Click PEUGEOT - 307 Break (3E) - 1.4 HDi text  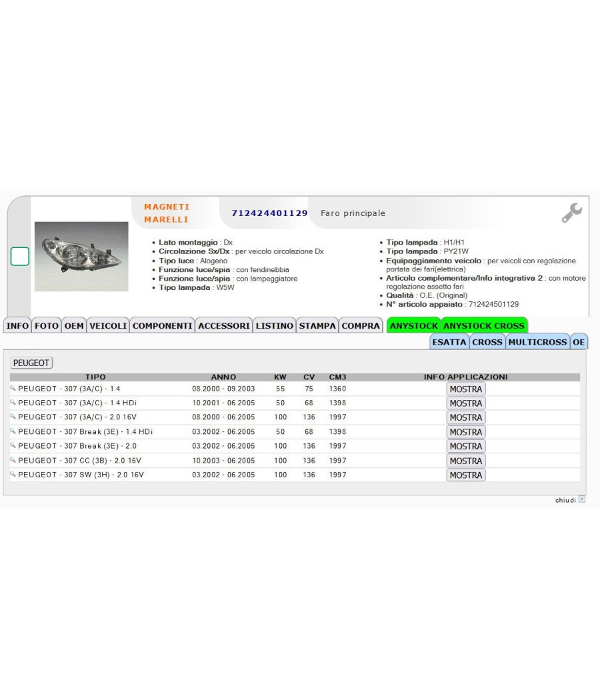(x=85, y=432)
